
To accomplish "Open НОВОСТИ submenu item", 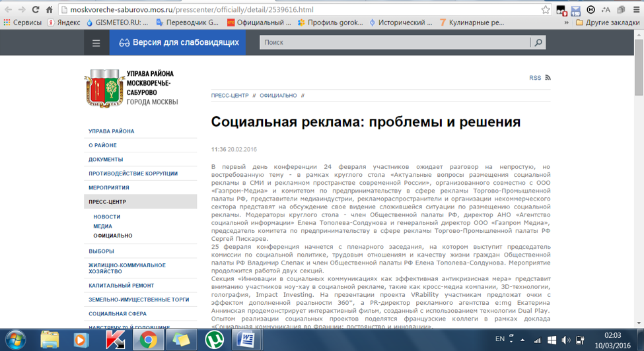I will pos(107,217).
